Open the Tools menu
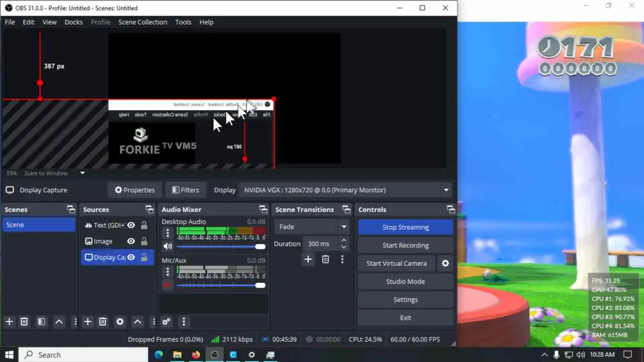 coord(183,22)
